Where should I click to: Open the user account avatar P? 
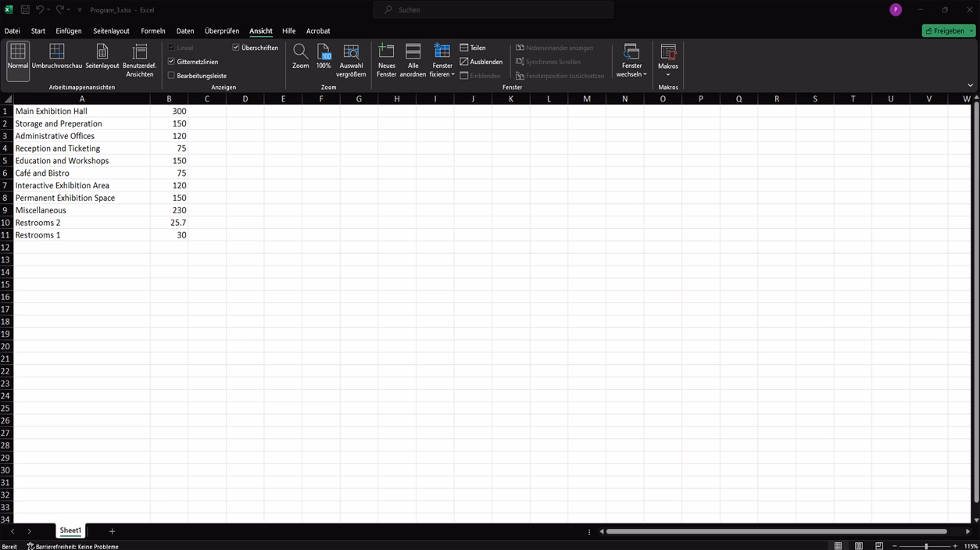click(x=896, y=10)
